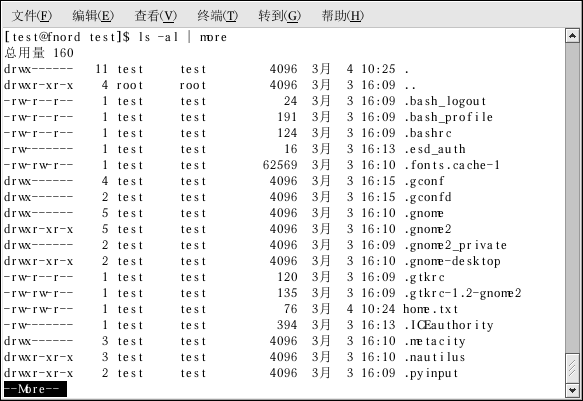Open the 文件(F) menu
Viewport: 583px width, 401px height.
pyautogui.click(x=32, y=16)
